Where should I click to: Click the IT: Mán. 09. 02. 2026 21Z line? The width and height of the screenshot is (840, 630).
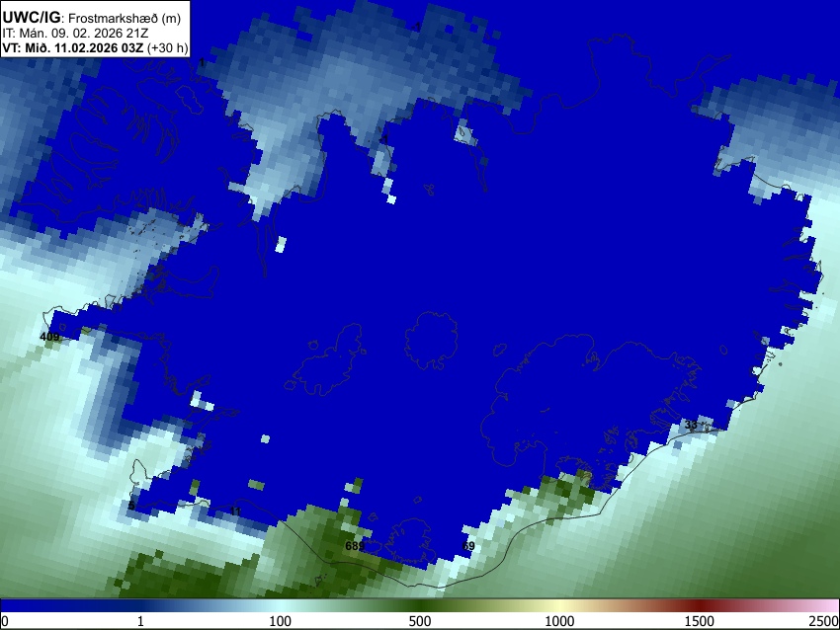(75, 34)
